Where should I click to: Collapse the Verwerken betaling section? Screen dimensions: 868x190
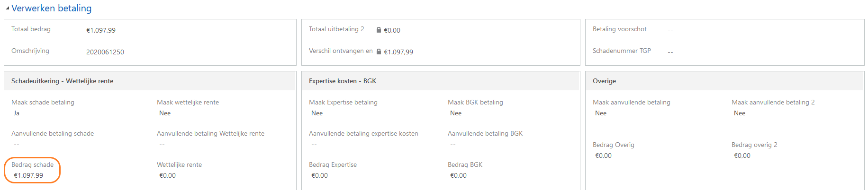(8, 9)
